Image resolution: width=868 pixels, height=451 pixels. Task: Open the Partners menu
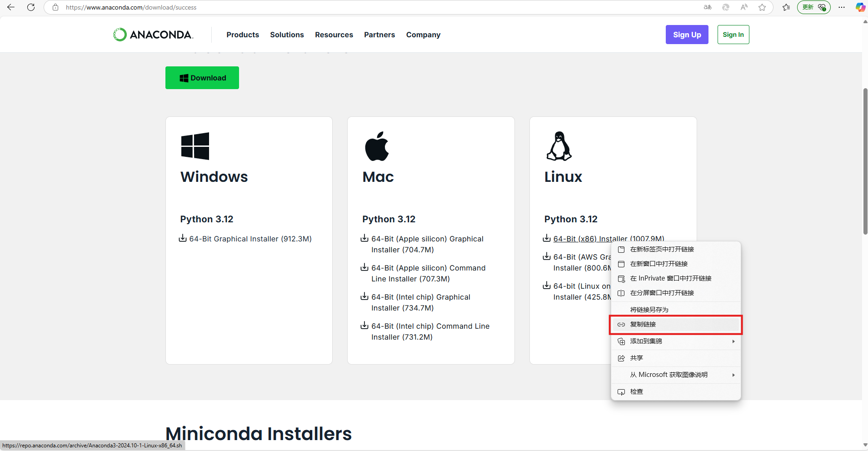click(379, 35)
